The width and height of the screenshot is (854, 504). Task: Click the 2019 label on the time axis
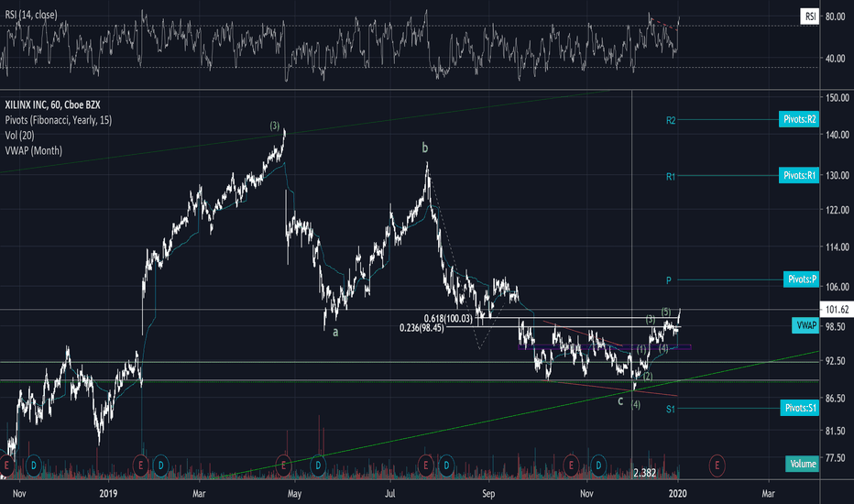click(108, 494)
